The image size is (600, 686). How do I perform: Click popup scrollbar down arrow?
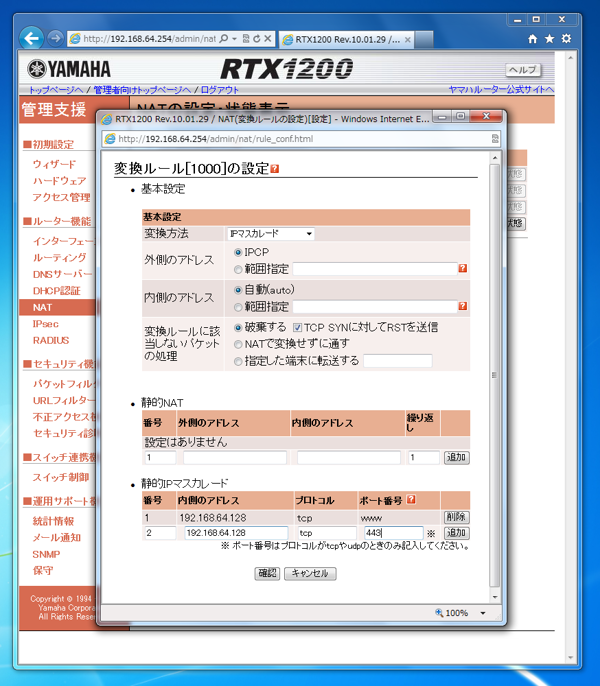pos(495,597)
